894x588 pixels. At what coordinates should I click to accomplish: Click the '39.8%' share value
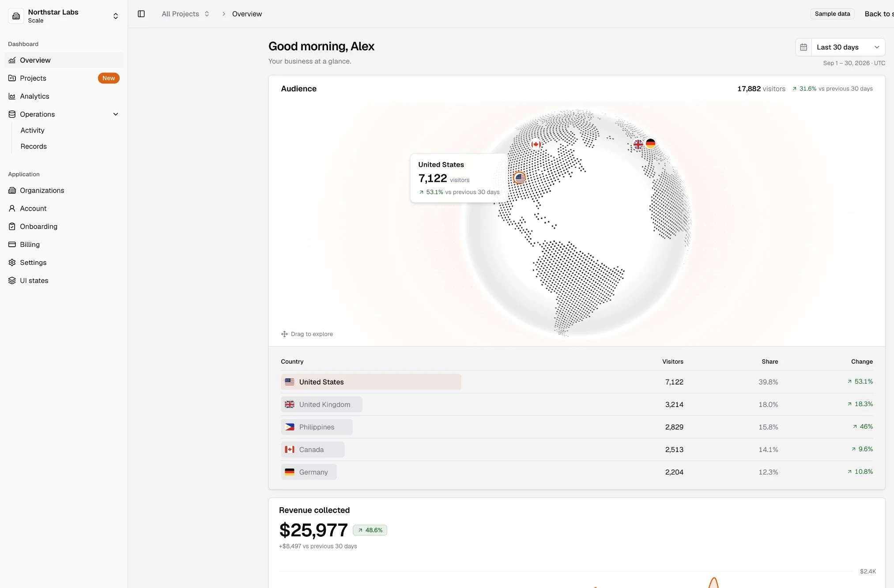(768, 382)
